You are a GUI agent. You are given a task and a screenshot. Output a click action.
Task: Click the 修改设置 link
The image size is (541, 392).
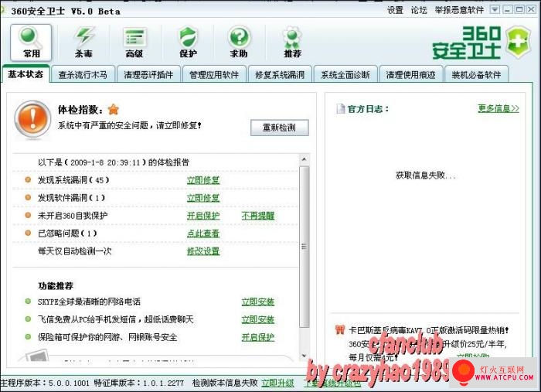(203, 251)
